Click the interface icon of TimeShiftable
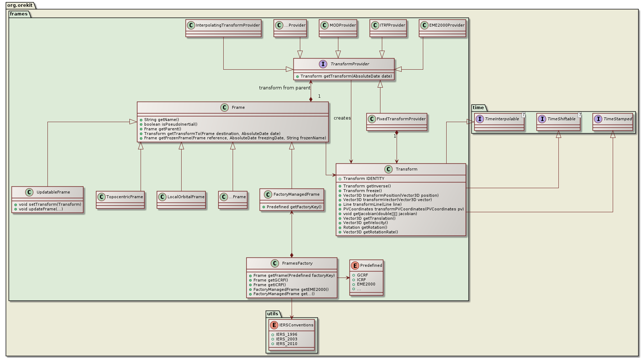 [x=542, y=119]
